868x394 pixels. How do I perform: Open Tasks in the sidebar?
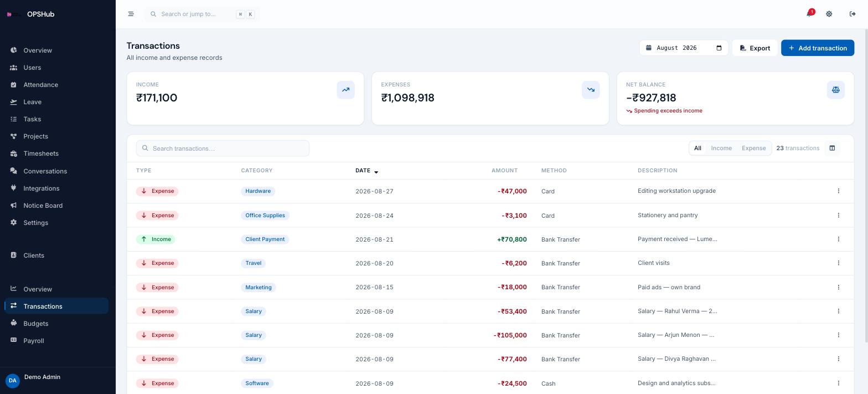click(56, 119)
